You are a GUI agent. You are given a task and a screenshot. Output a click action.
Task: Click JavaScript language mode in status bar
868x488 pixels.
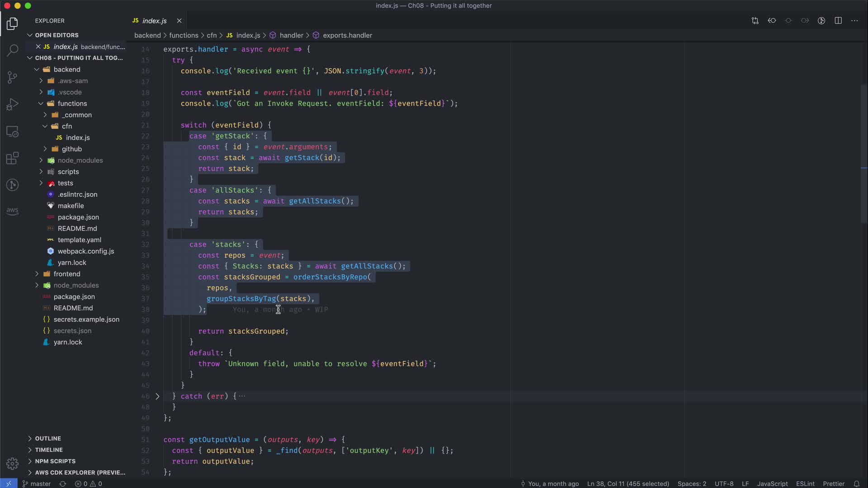(x=772, y=483)
